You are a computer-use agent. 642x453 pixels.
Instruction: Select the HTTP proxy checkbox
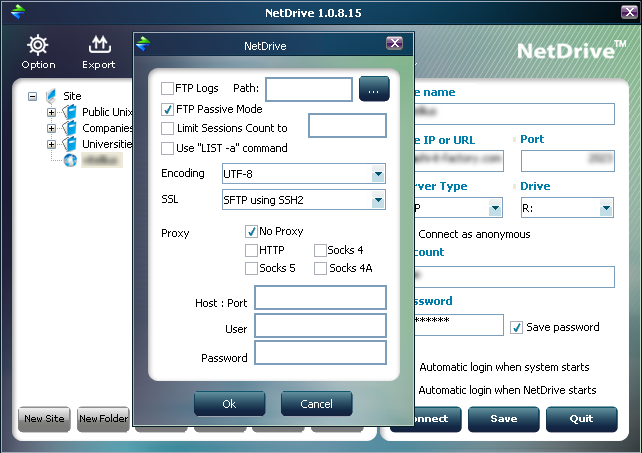tap(251, 250)
